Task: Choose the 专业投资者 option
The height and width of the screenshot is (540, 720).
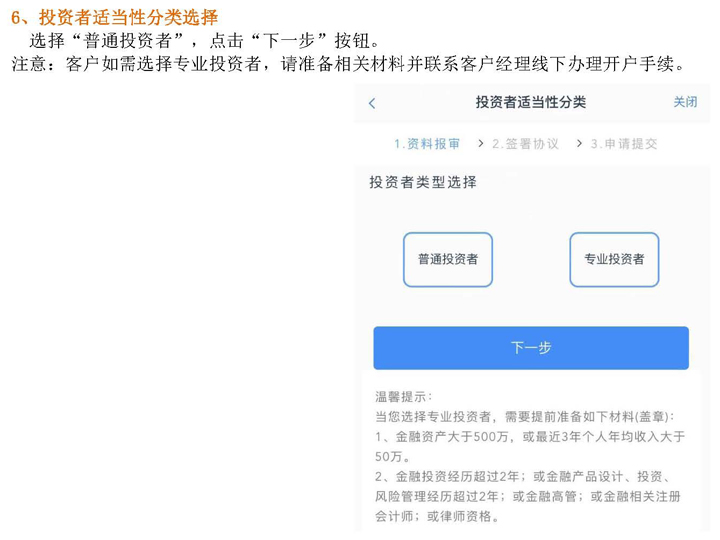Action: click(614, 260)
